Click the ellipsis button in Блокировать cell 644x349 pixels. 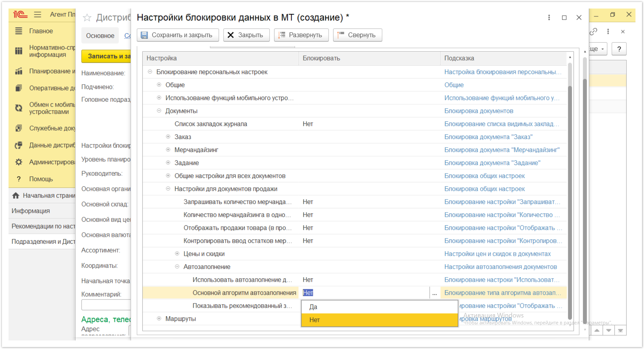click(x=434, y=293)
